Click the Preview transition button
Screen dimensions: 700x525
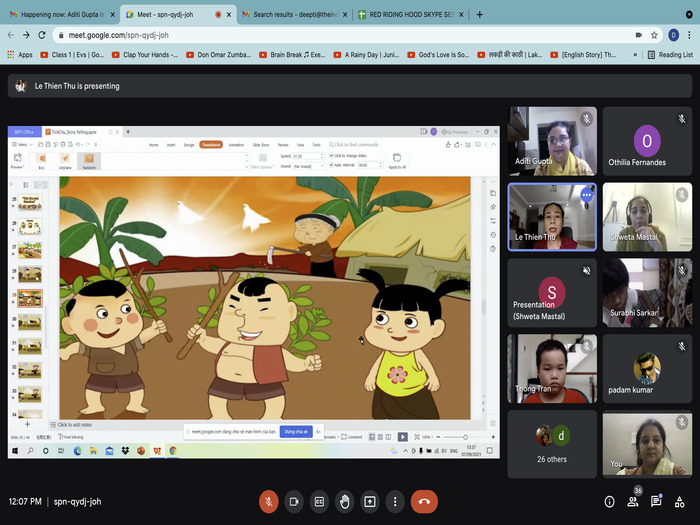click(x=17, y=161)
